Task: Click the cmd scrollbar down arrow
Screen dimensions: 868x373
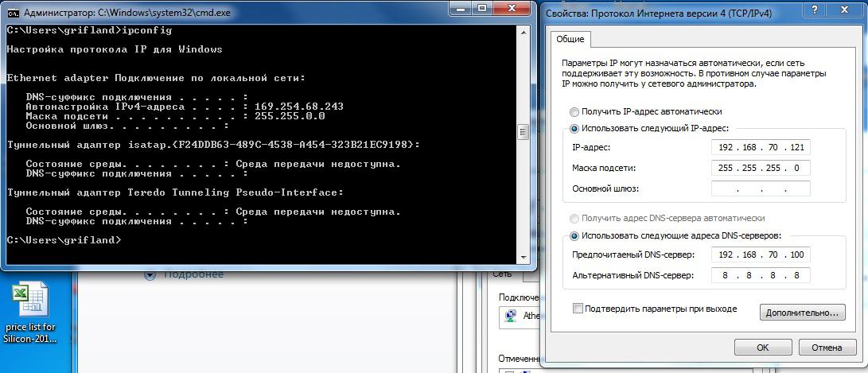Action: click(x=524, y=258)
